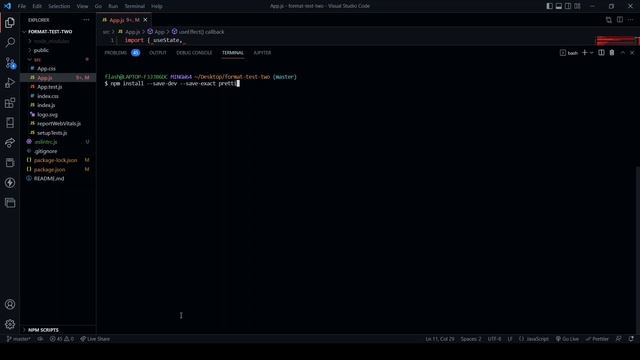Switch to the Debug Console tab

tap(194, 53)
